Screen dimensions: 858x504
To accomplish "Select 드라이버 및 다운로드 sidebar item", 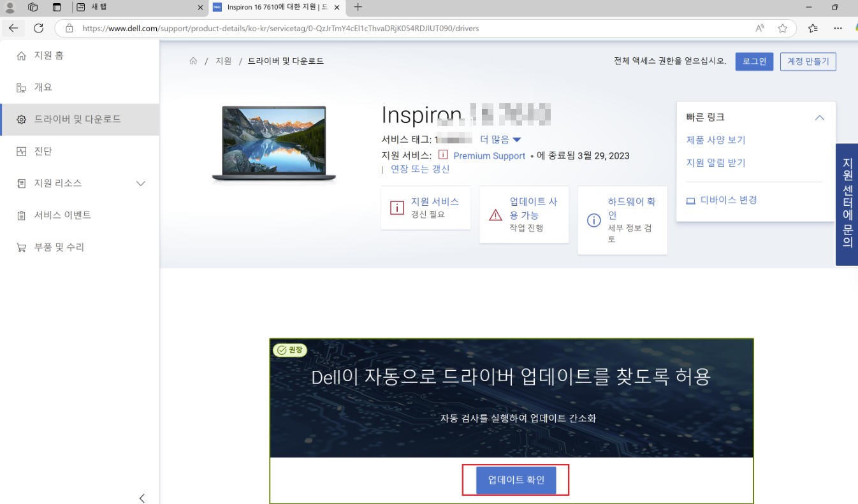I will [80, 120].
